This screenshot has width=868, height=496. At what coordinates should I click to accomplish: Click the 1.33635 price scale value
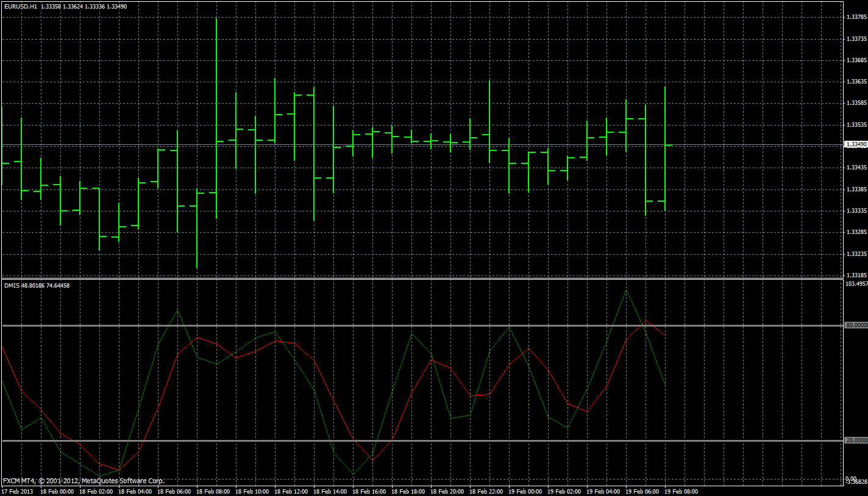[x=857, y=81]
